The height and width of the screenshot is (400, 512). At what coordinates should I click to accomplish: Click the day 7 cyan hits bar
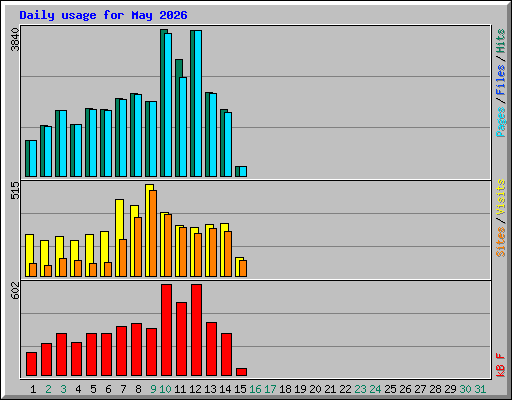click(123, 138)
